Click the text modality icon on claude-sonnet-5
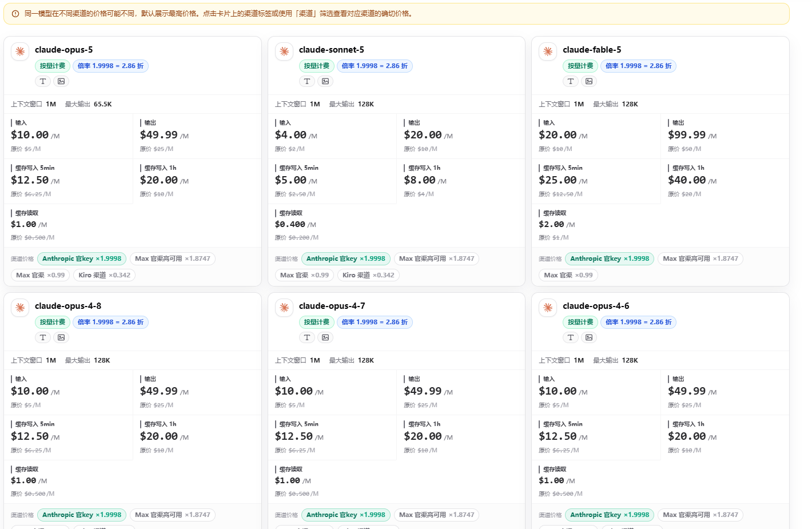This screenshot has height=529, width=812. tap(307, 81)
